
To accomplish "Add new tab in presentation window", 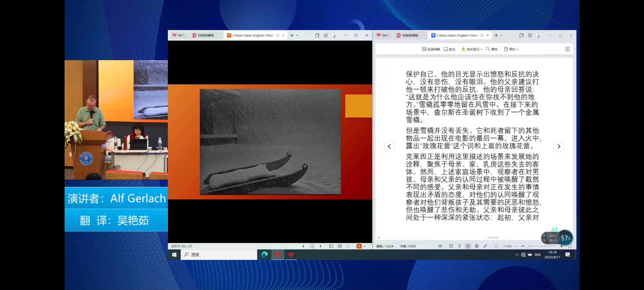I will [292, 35].
